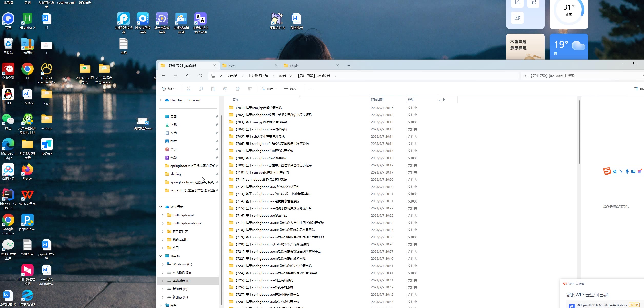Expand the OneDrive - Personal tree node
This screenshot has height=308, width=644.
[x=161, y=100]
